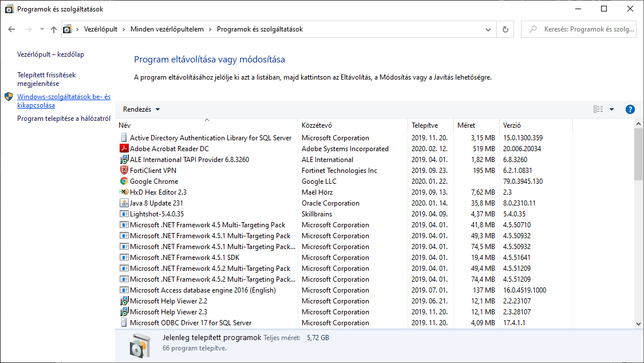
Task: Refresh the Programok és szolgáltatások list
Action: 505,30
